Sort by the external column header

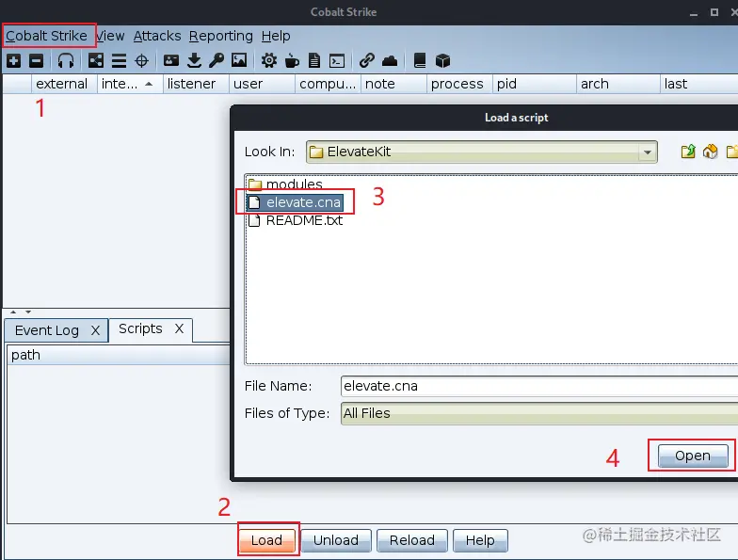click(64, 84)
